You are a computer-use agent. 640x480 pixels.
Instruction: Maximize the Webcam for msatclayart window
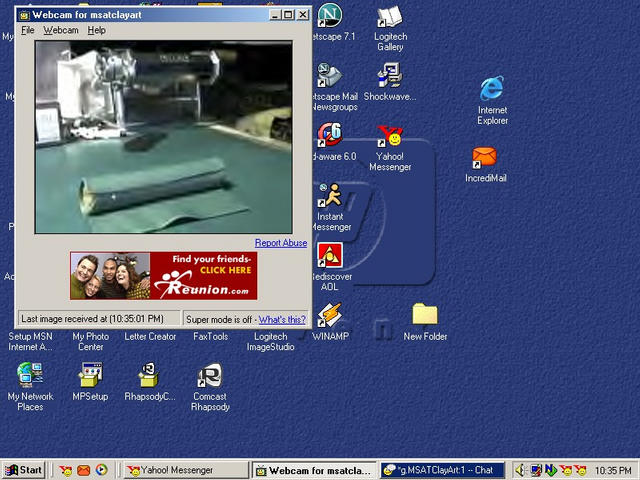click(288, 15)
